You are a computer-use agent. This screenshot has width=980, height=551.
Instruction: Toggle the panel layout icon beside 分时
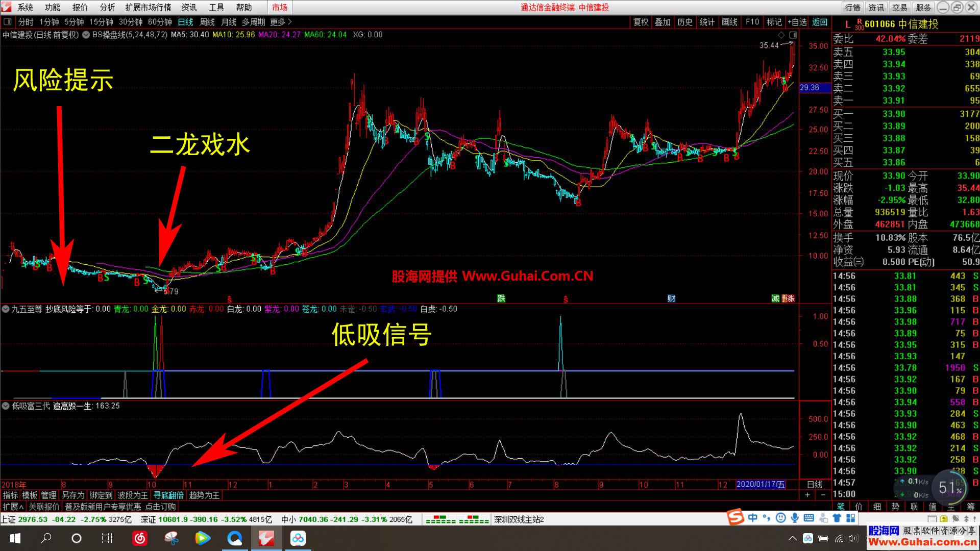(8, 22)
